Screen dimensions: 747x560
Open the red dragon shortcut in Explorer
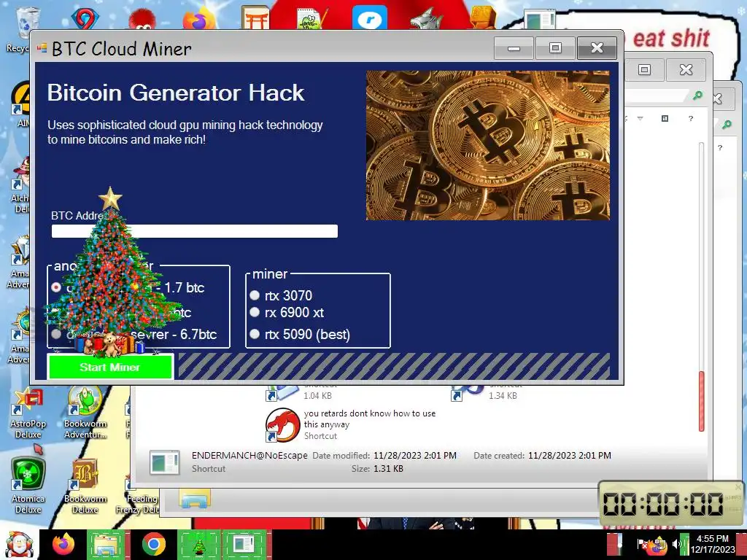[x=282, y=424]
